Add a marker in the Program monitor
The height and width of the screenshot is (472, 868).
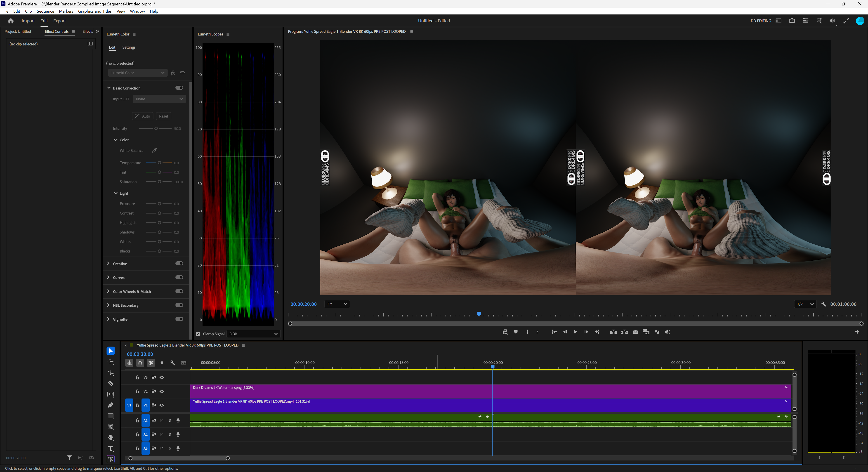(516, 332)
